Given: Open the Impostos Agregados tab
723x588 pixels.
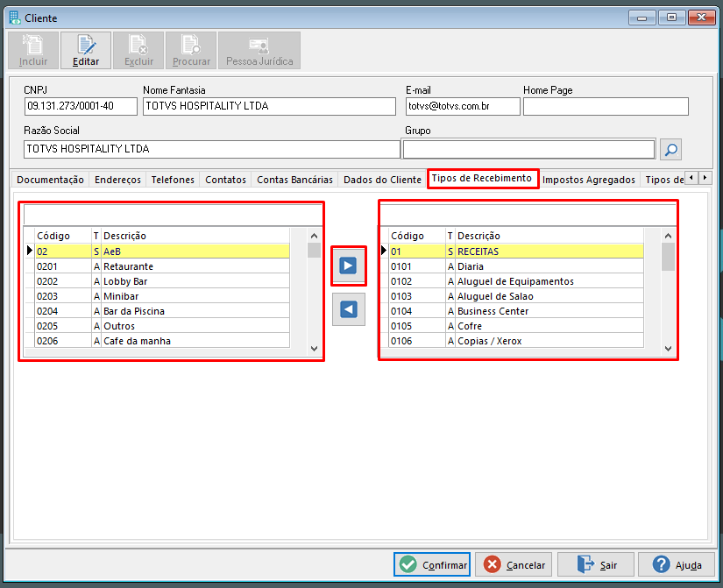Looking at the screenshot, I should point(588,180).
